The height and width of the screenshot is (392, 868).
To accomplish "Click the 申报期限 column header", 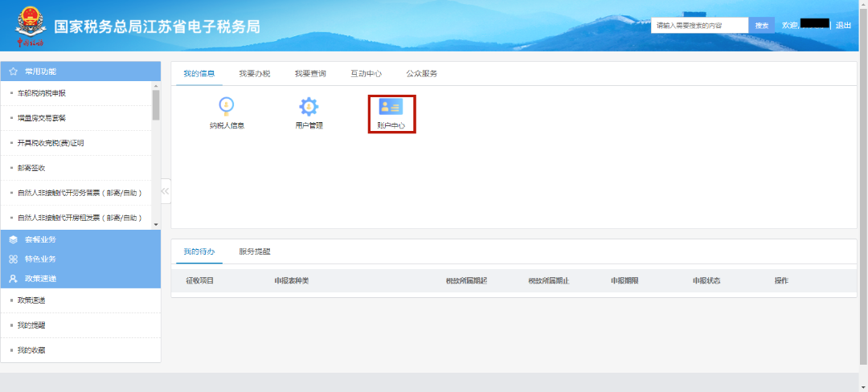I will (624, 281).
